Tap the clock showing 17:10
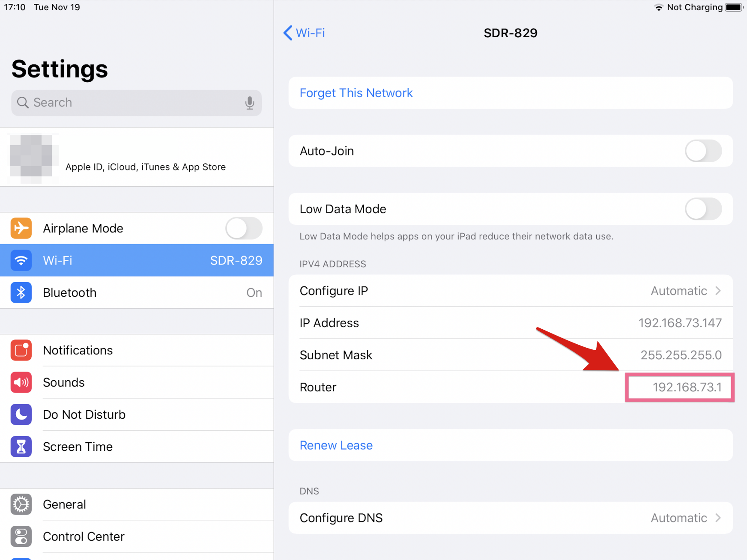The height and width of the screenshot is (560, 747). 15,7
